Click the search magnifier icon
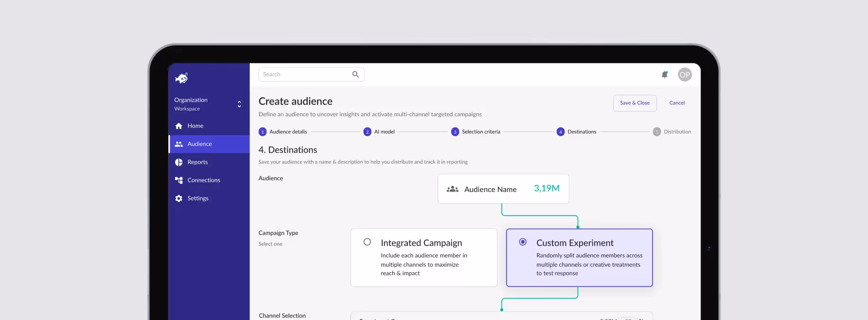This screenshot has width=868, height=320. click(355, 74)
